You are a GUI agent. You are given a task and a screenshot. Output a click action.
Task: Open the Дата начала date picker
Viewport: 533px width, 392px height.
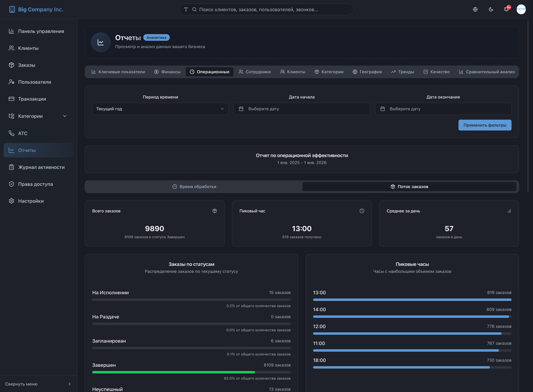pyautogui.click(x=302, y=109)
